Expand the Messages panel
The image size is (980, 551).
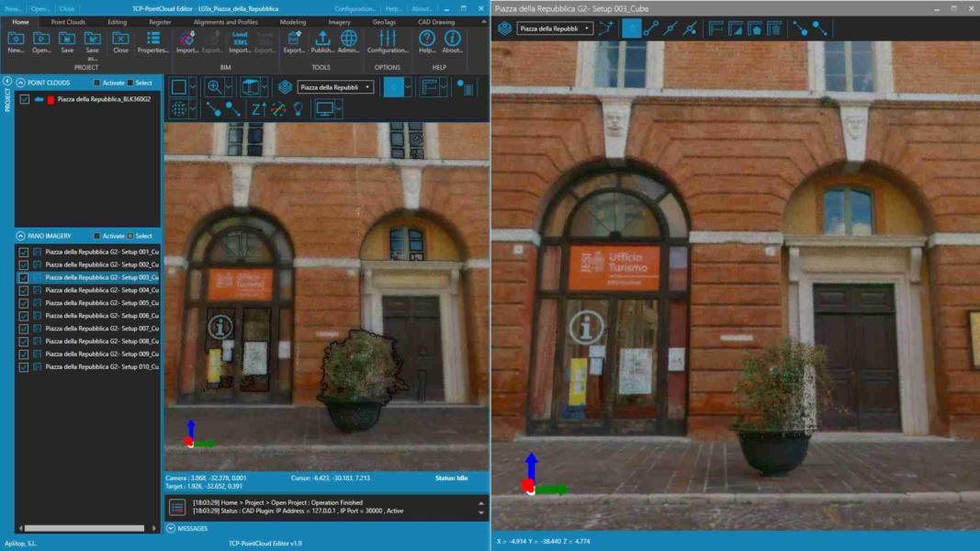coord(171,528)
